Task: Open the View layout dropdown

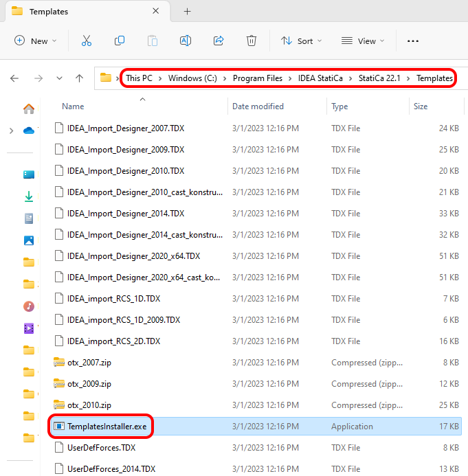Action: (x=364, y=41)
